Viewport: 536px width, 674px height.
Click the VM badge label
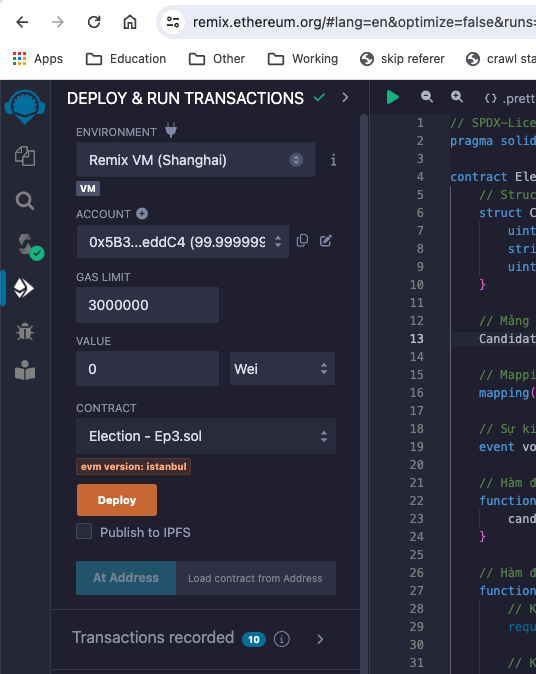tap(88, 189)
